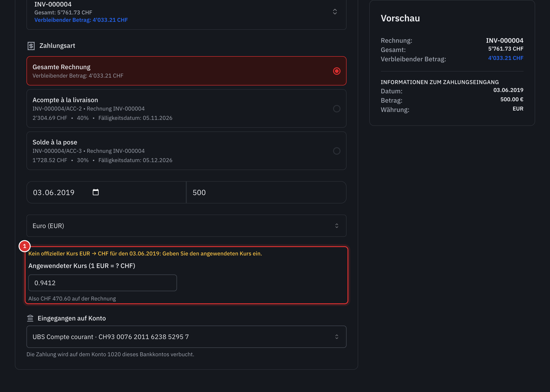Image resolution: width=550 pixels, height=392 pixels.
Task: Click the INFORMATIONEN ZUM ZAHLUNGSEINGANG heading
Action: [440, 82]
